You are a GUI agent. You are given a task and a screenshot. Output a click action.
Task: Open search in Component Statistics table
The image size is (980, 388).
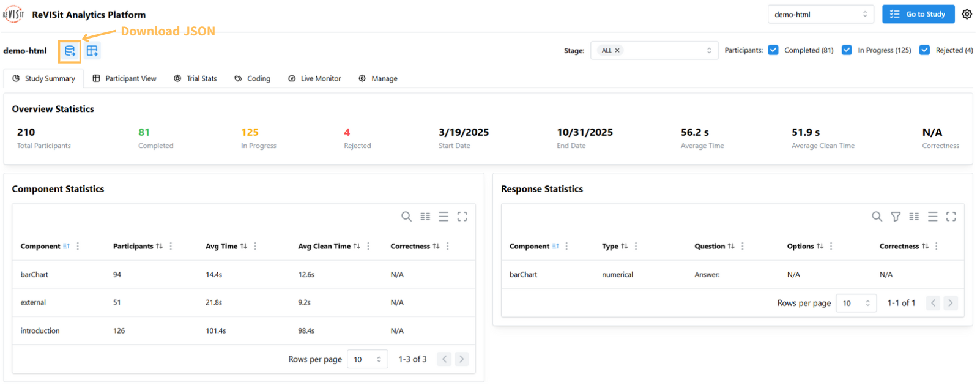point(406,217)
